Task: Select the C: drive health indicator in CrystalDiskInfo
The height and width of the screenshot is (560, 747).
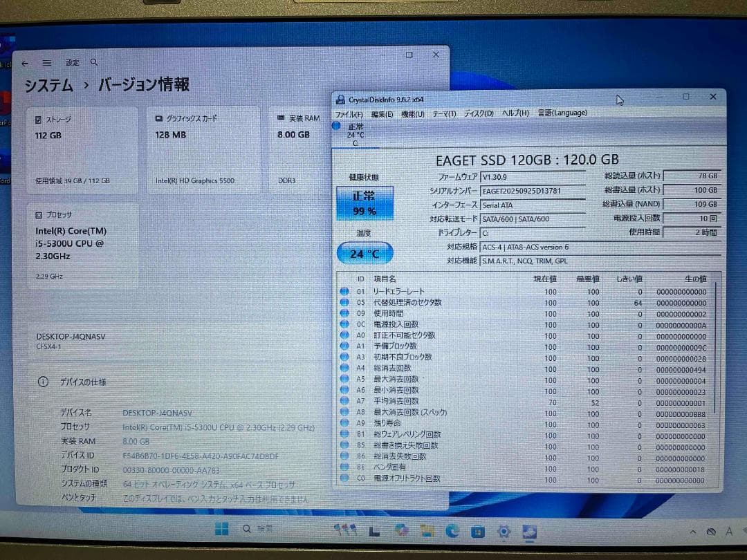Action: point(353,135)
